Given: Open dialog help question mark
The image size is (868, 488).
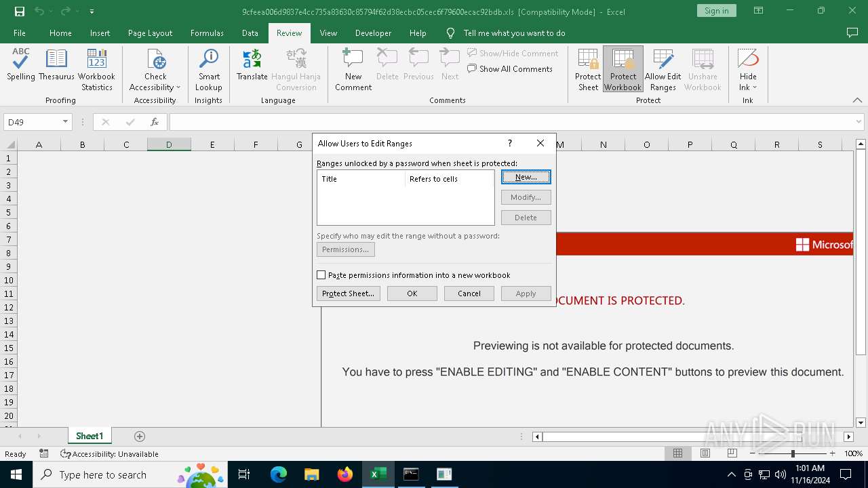Looking at the screenshot, I should coord(510,143).
